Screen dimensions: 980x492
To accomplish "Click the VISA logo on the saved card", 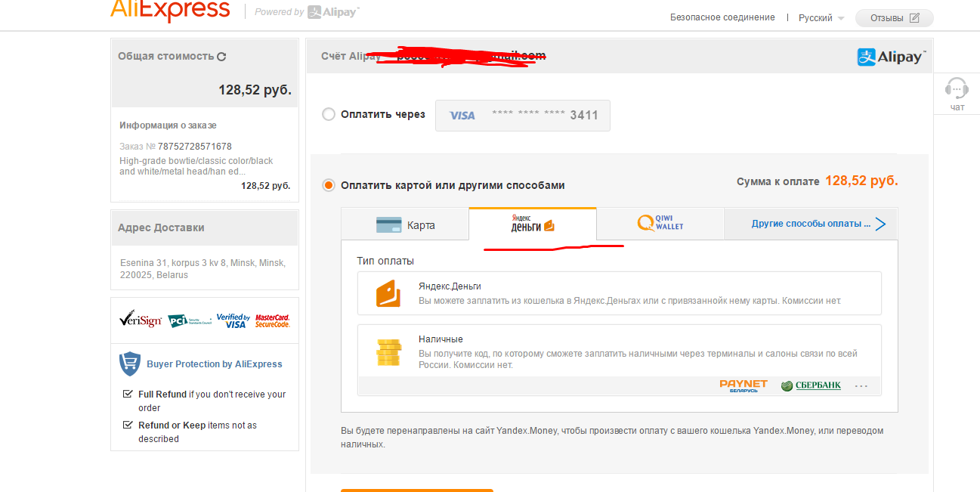I will pyautogui.click(x=462, y=116).
